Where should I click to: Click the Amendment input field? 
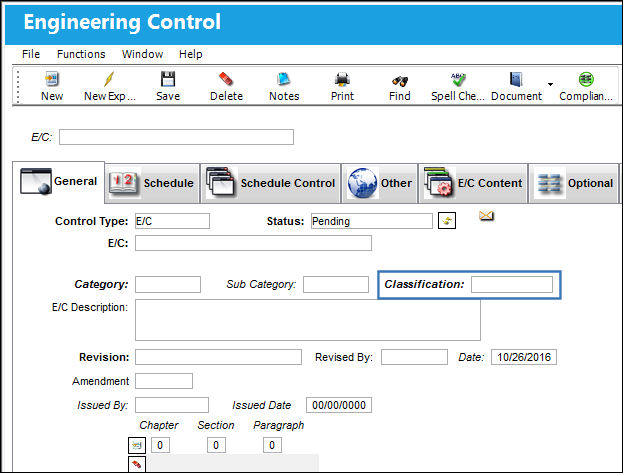pyautogui.click(x=164, y=381)
